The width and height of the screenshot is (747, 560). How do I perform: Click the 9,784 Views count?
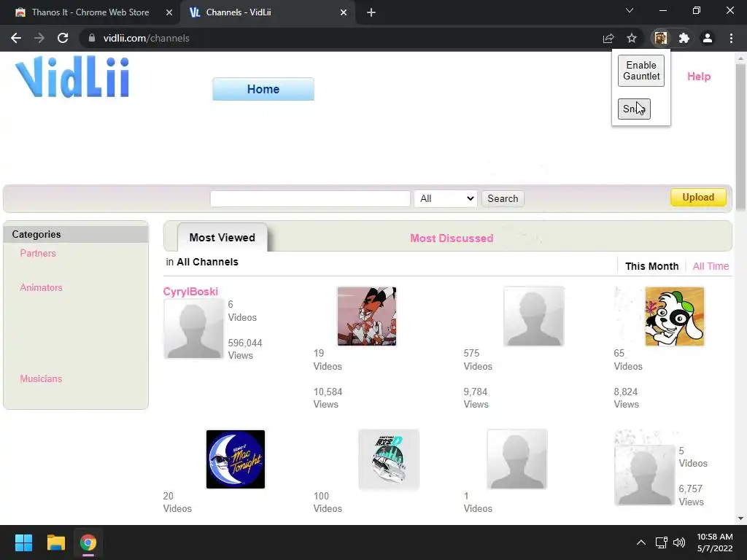(476, 397)
